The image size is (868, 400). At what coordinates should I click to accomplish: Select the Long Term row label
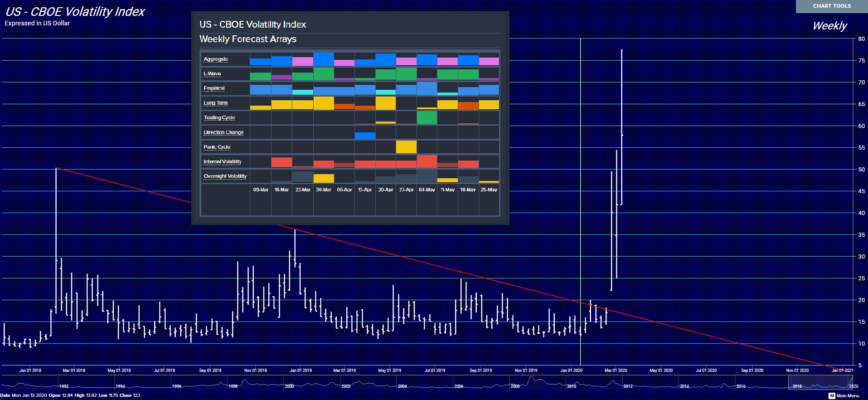pos(216,103)
